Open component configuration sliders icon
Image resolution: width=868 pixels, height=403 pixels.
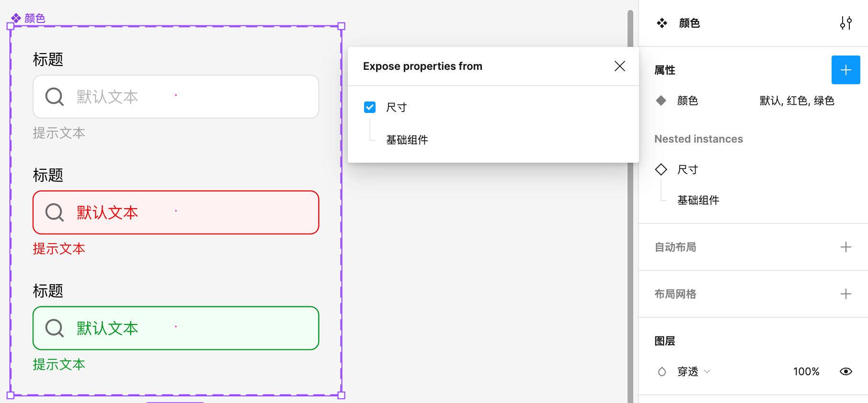846,22
